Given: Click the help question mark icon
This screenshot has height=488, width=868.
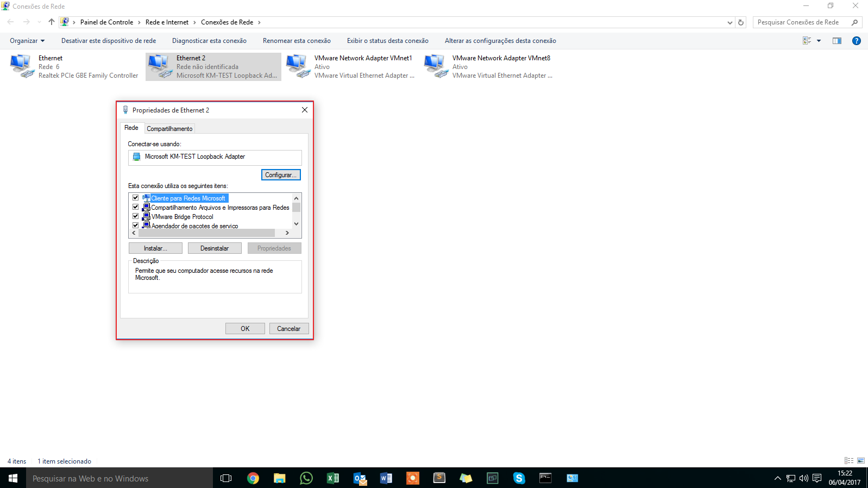Looking at the screenshot, I should click(856, 41).
